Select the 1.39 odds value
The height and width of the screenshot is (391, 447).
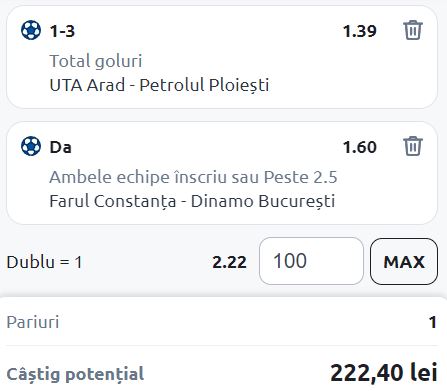pos(360,31)
